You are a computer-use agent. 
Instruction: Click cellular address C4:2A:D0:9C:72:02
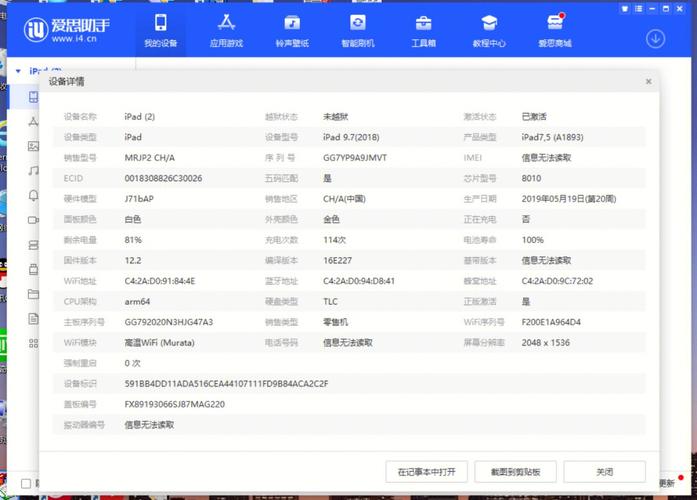[557, 281]
